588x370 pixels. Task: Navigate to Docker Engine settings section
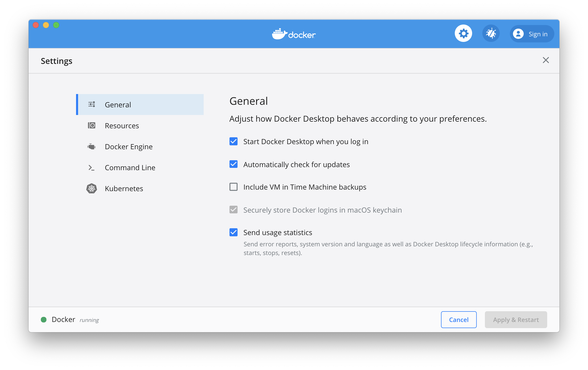128,147
